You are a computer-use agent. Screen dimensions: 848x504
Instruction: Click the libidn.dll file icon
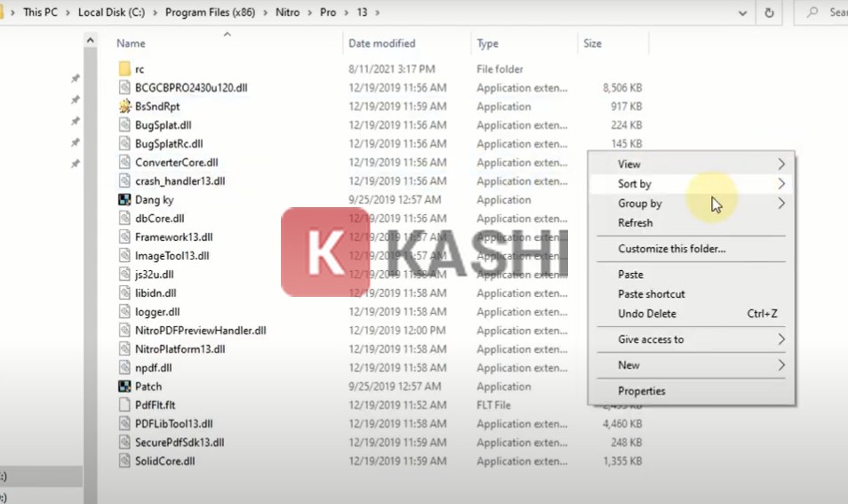124,292
